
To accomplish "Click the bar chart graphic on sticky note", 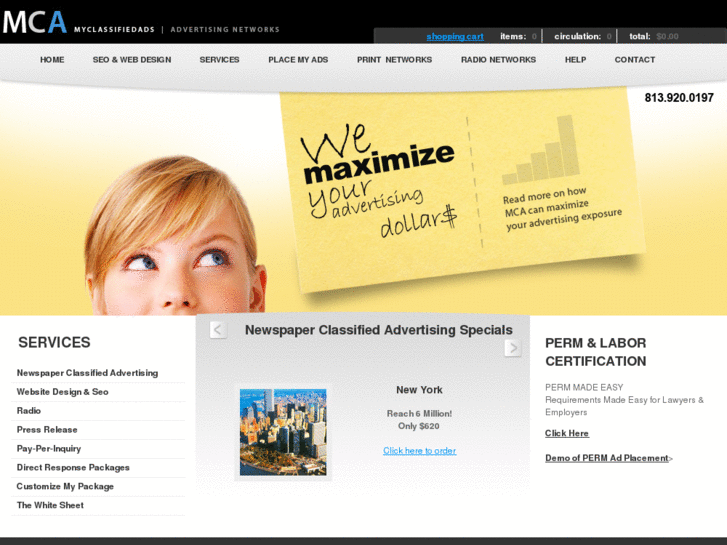I will coord(541,150).
